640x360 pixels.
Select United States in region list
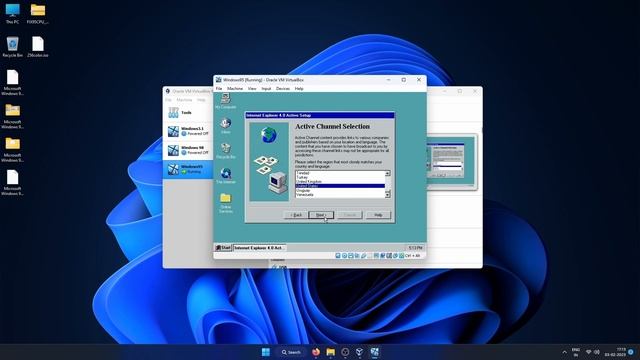click(340, 186)
